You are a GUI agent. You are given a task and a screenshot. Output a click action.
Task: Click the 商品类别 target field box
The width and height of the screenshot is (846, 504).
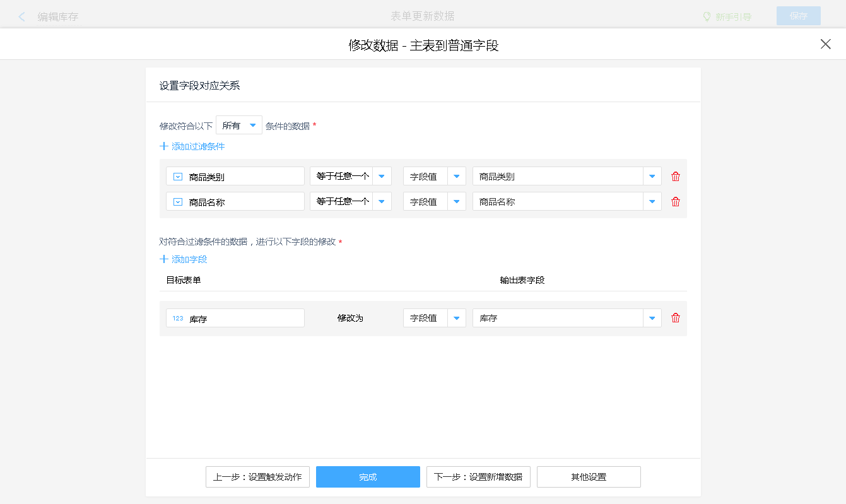pos(235,176)
